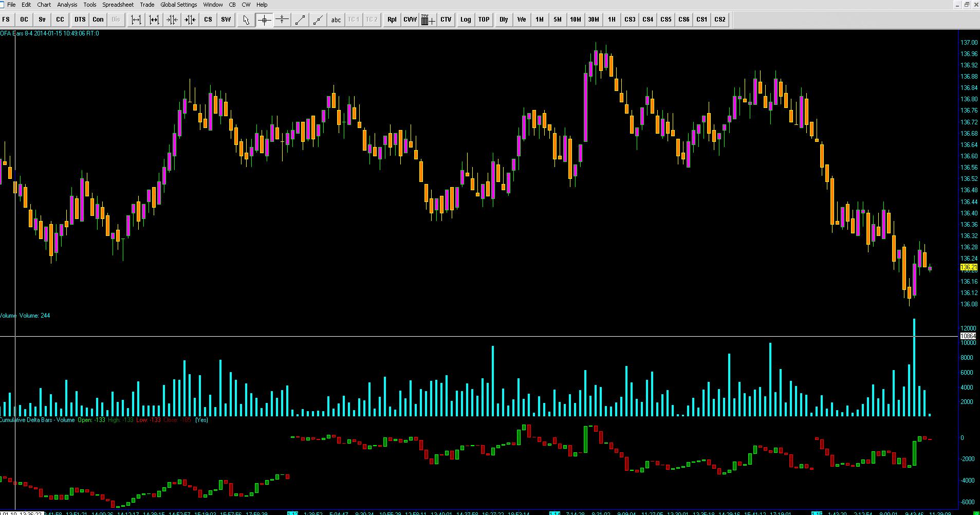Click the bar spacing icon left of CS
The image size is (980, 515).
tap(190, 20)
